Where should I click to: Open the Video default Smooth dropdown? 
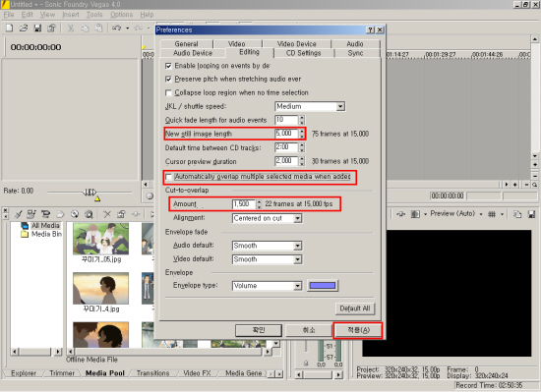(x=297, y=259)
